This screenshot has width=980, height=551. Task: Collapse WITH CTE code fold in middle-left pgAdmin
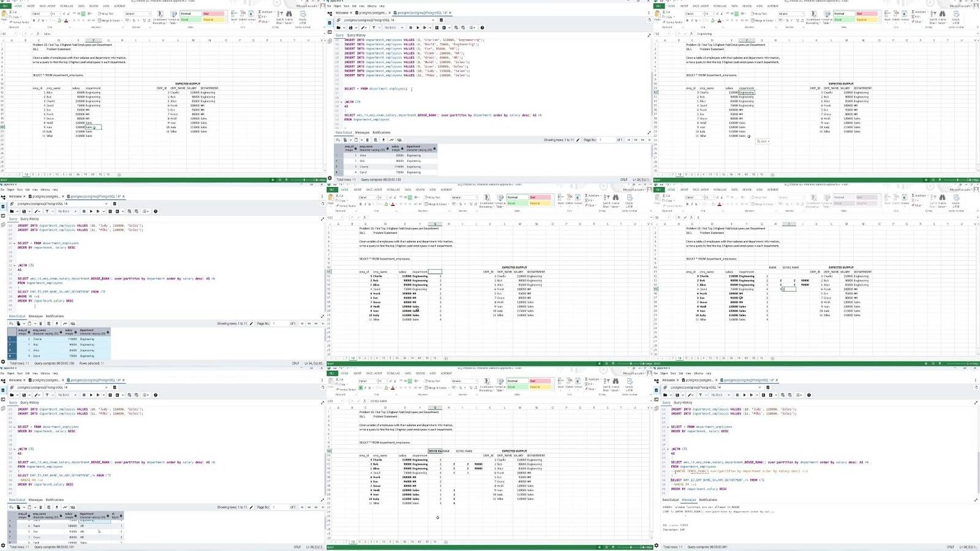(15, 265)
